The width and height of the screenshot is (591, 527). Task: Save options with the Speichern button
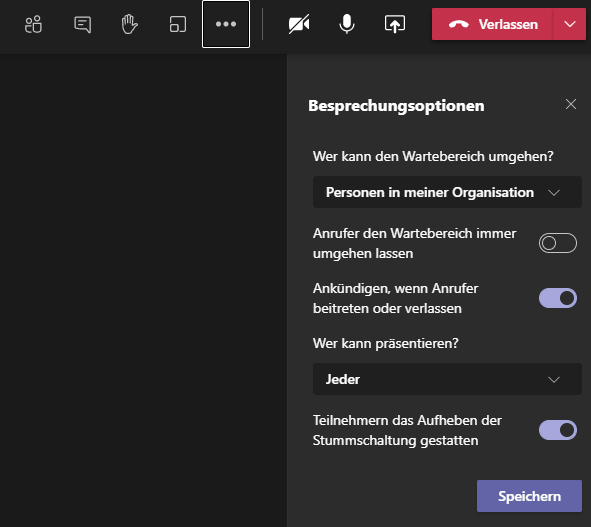[529, 496]
